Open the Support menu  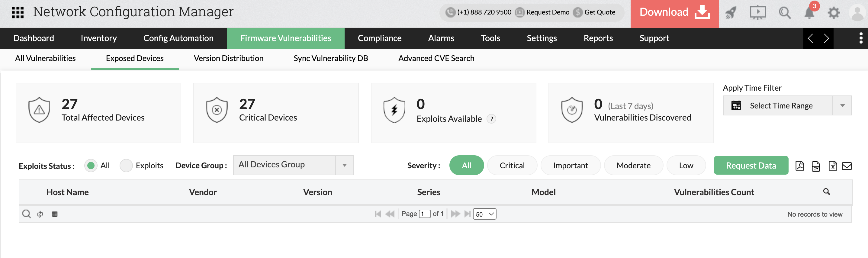[654, 38]
